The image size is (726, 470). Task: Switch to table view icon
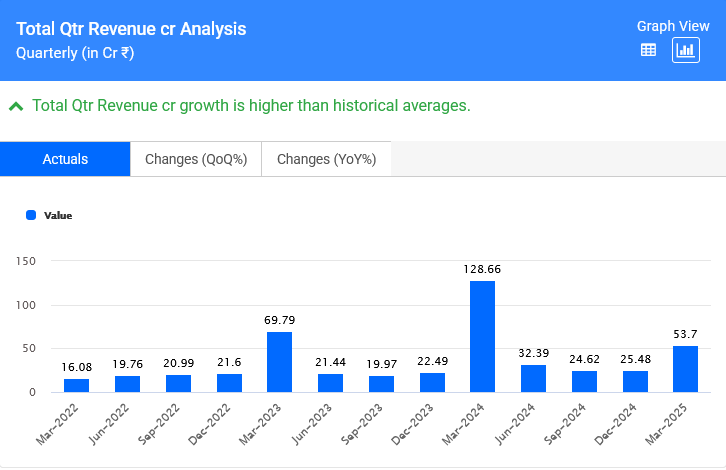648,50
